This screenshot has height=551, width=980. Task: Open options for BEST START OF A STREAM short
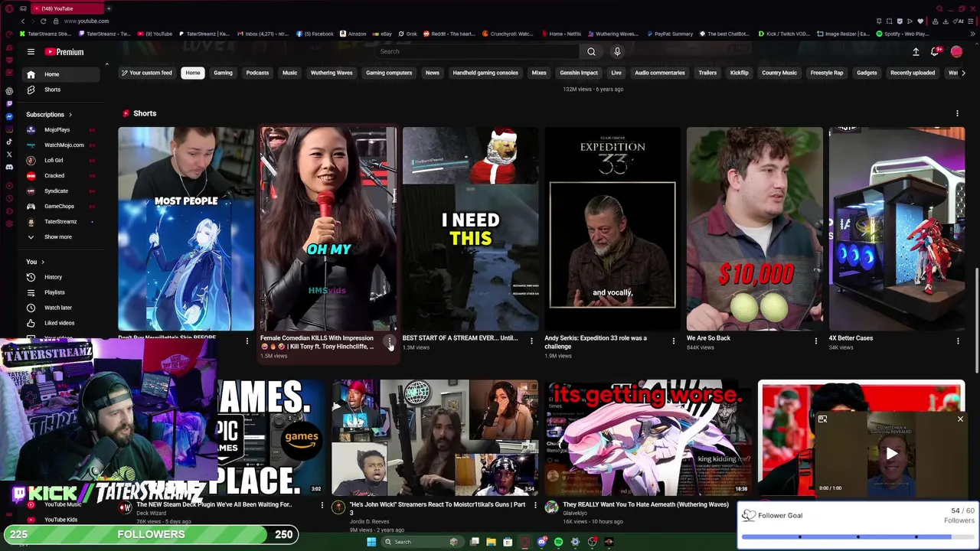point(531,341)
